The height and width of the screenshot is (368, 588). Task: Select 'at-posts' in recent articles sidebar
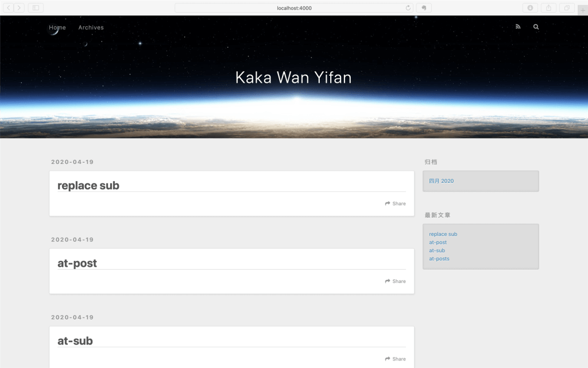pyautogui.click(x=439, y=259)
